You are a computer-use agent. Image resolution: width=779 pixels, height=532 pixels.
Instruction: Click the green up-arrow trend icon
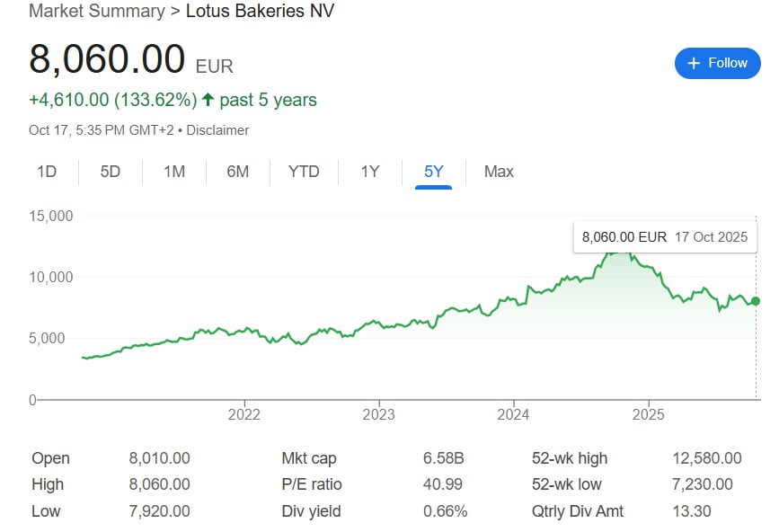[208, 100]
